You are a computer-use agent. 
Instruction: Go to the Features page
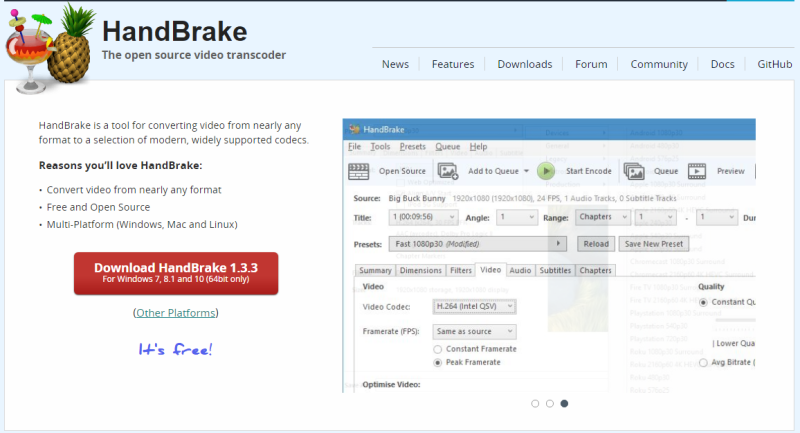(453, 64)
